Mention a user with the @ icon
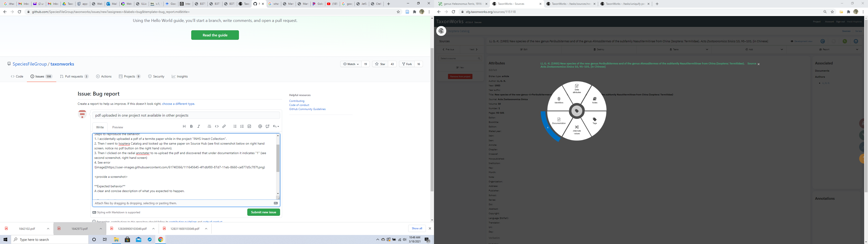Screen dimensions: 868x244 [260, 126]
